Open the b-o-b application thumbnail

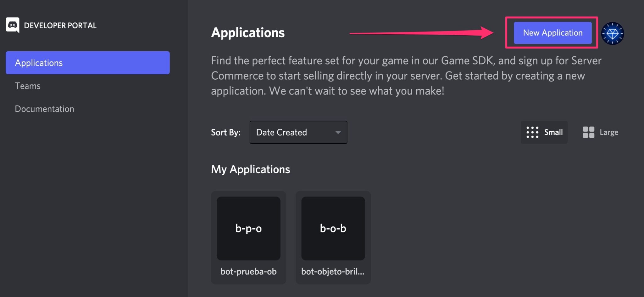tap(333, 228)
